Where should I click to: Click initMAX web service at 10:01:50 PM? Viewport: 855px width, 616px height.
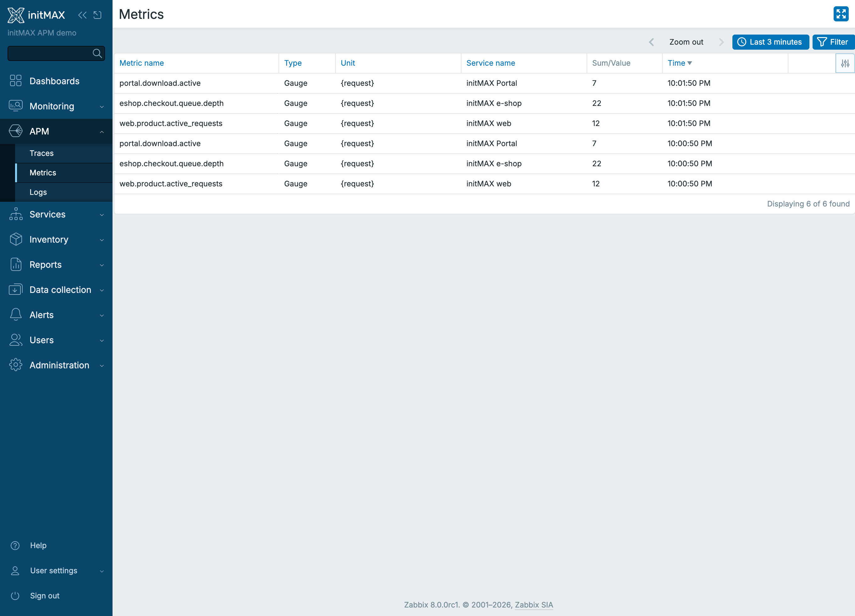(x=488, y=123)
